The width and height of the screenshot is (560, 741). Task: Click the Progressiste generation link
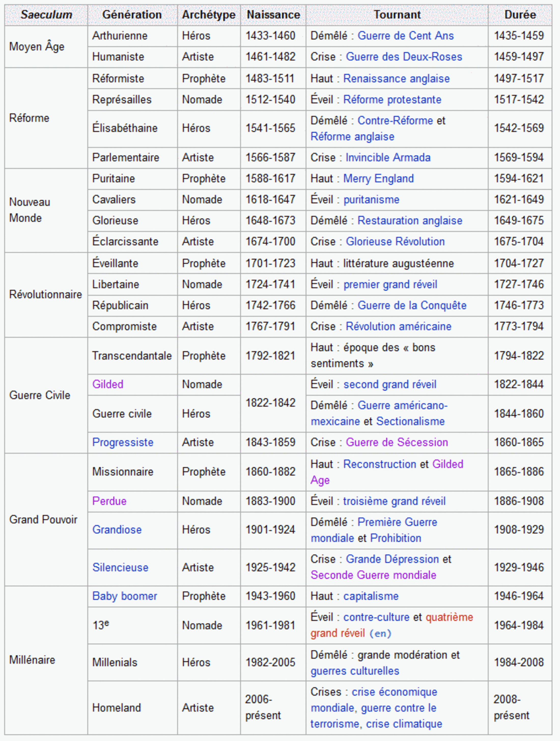coord(122,442)
